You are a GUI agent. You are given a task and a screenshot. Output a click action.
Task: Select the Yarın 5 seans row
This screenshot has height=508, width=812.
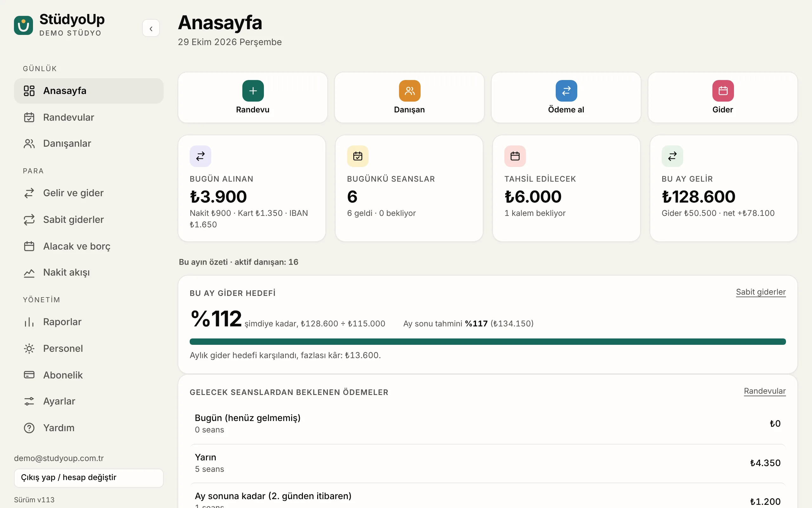(x=488, y=463)
